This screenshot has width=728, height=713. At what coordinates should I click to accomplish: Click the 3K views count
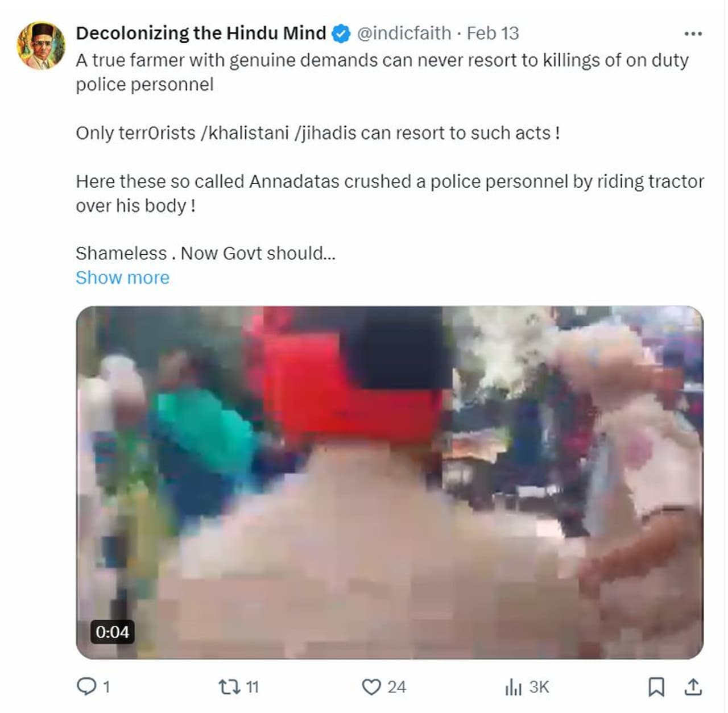(539, 687)
